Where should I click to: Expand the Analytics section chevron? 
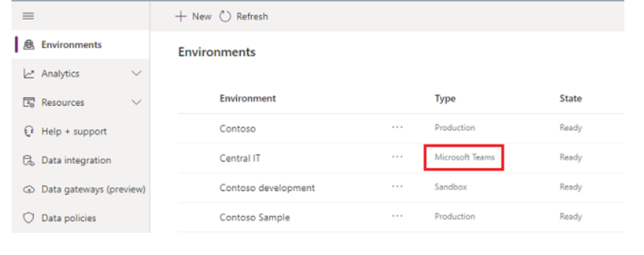137,74
